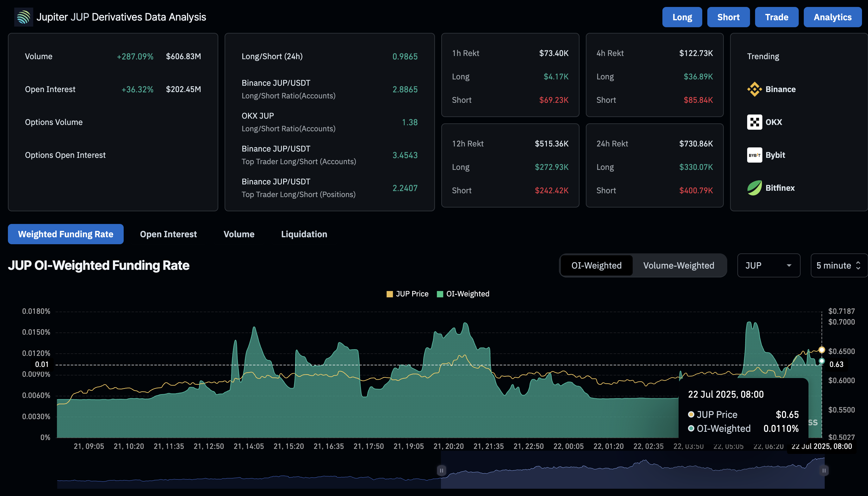Switch to the Open Interest tab
868x496 pixels.
click(168, 234)
